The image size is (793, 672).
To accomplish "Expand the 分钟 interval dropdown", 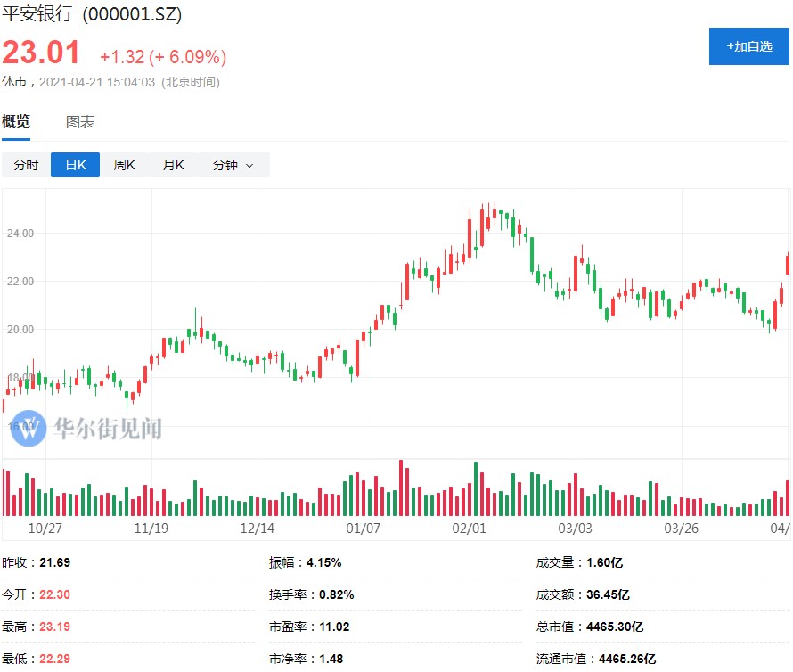I will [233, 166].
